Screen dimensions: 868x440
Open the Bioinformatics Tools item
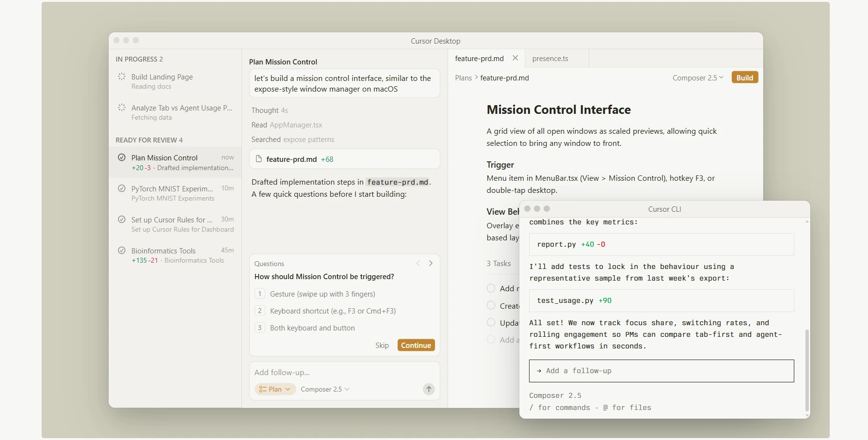(x=175, y=255)
